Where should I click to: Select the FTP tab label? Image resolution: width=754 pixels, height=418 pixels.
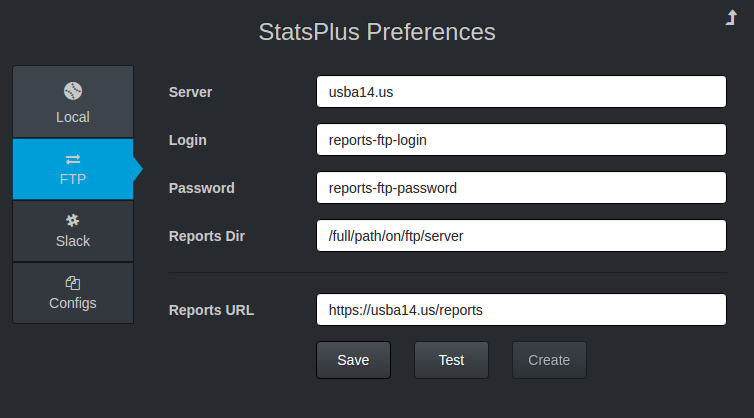[72, 180]
